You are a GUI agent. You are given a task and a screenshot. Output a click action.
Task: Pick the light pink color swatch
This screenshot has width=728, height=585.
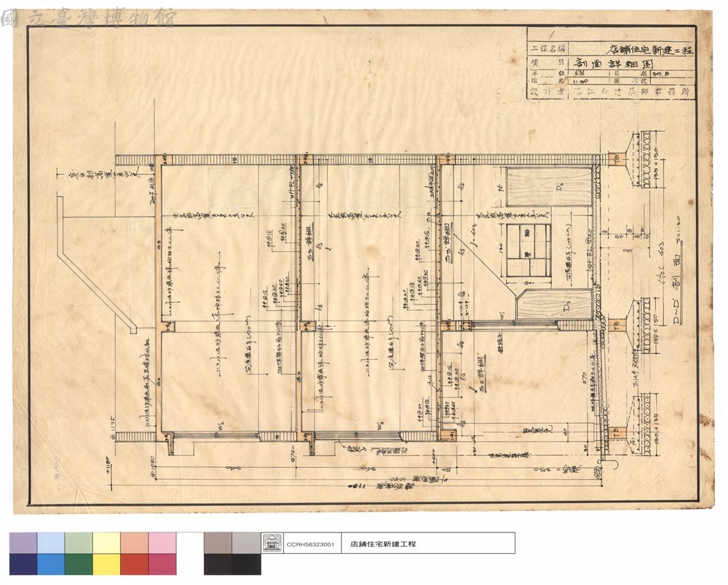[163, 543]
